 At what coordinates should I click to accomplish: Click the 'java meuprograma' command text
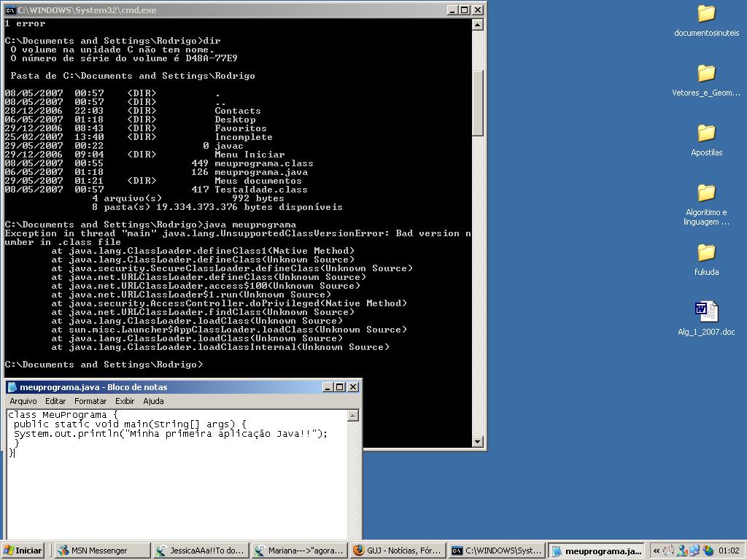249,225
